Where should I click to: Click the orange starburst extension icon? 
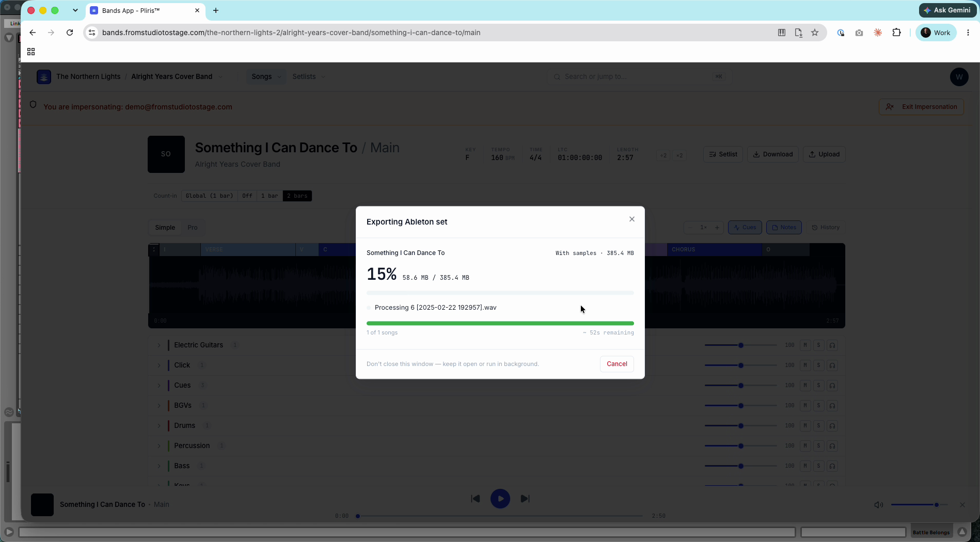pos(878,33)
